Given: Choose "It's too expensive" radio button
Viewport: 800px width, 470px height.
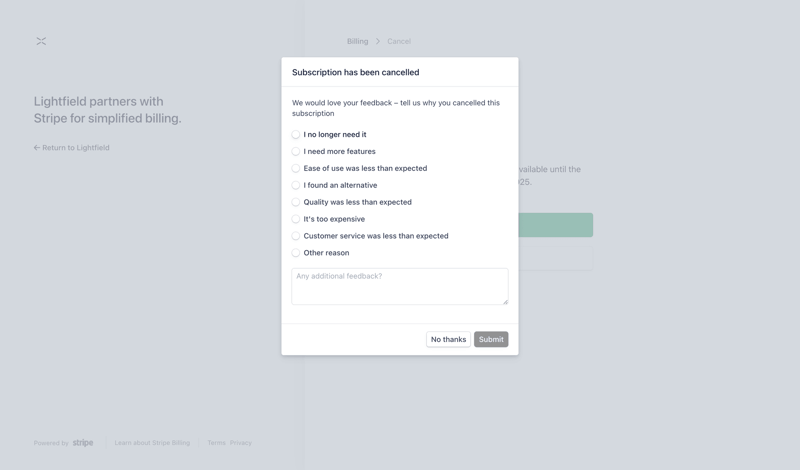Looking at the screenshot, I should [296, 220].
